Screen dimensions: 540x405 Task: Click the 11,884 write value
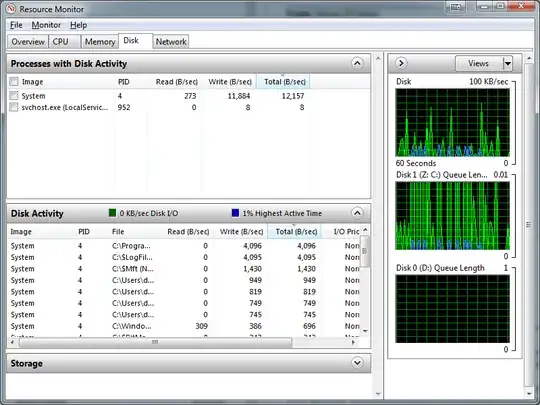point(239,96)
